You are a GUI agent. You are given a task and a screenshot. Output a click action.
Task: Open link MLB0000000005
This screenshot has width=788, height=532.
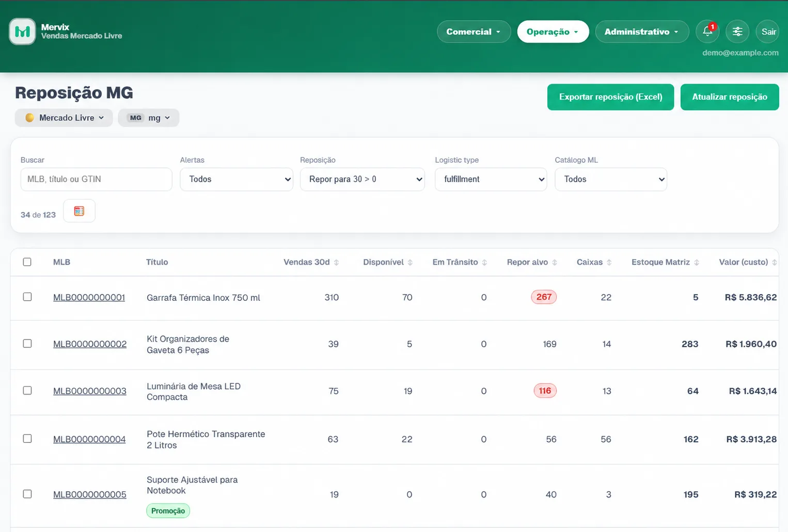[x=90, y=495]
